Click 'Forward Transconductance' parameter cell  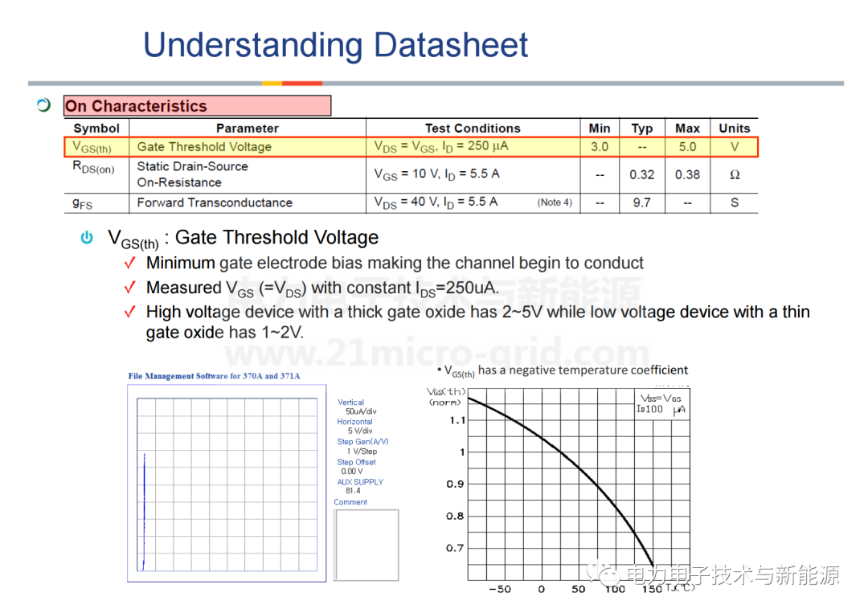pos(215,202)
